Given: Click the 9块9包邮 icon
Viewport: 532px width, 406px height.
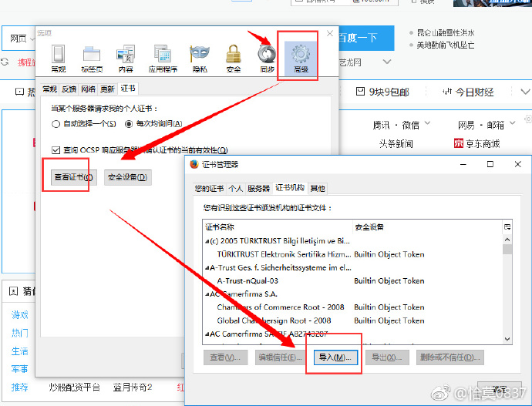Looking at the screenshot, I should (360, 91).
